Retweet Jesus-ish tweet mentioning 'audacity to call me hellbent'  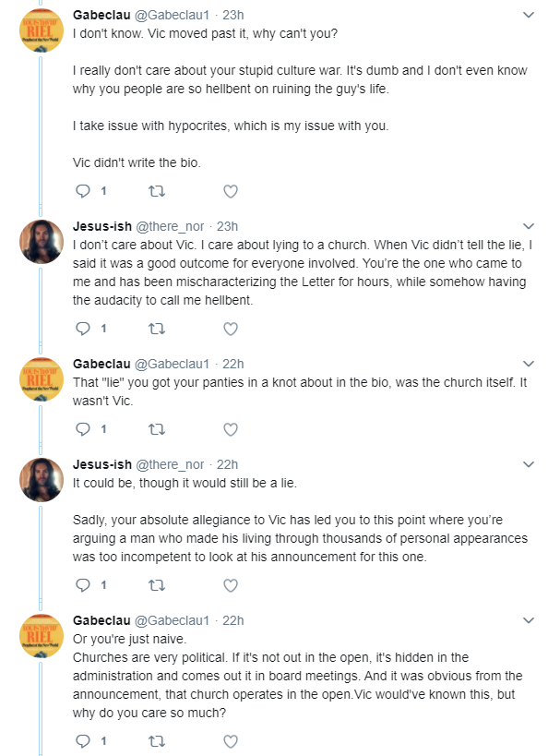click(157, 329)
